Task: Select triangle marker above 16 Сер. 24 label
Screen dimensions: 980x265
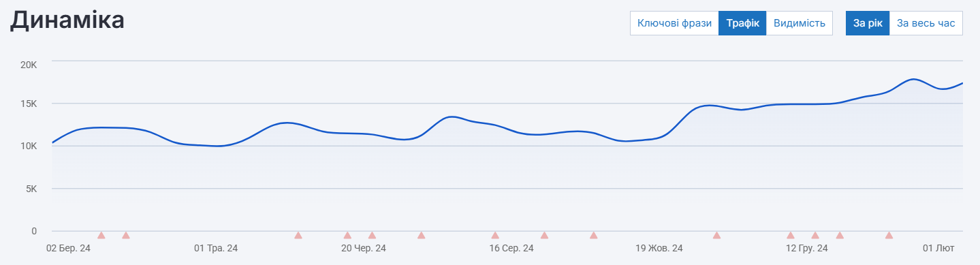Action: click(495, 235)
